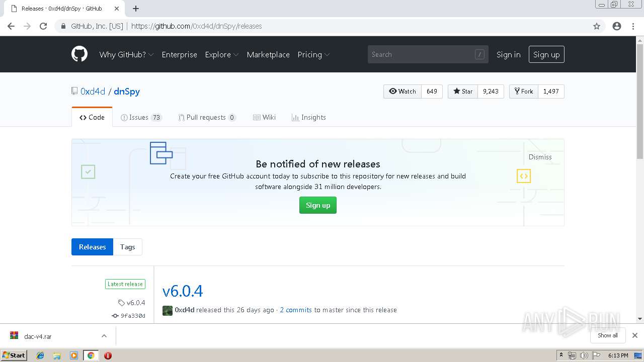Click Watch button
Screen dimensions: 644x362
click(x=403, y=91)
